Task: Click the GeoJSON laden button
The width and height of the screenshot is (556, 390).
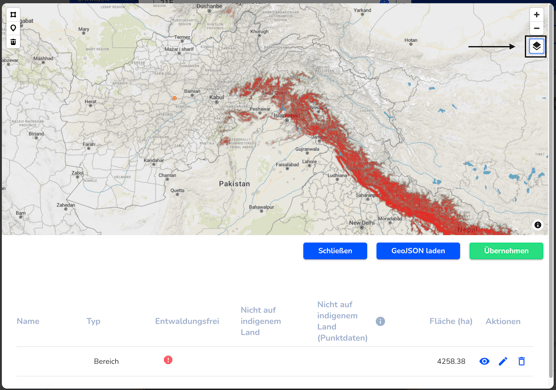Action: click(418, 251)
